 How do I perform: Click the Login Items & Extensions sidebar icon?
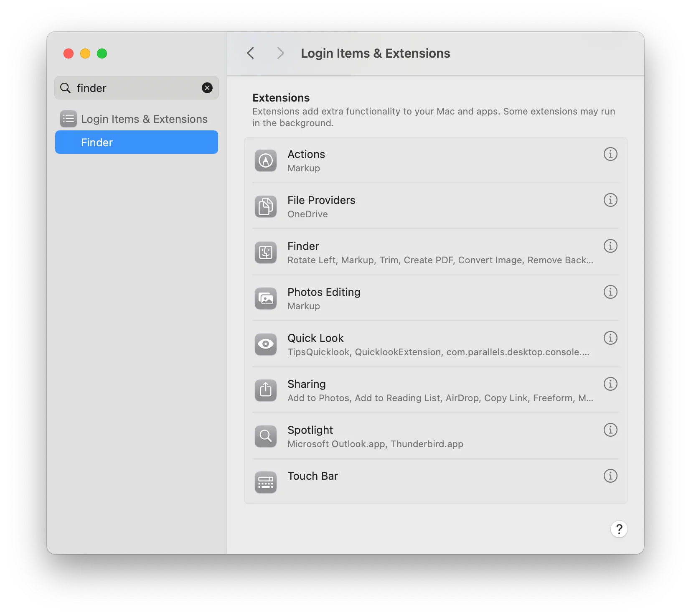tap(68, 119)
